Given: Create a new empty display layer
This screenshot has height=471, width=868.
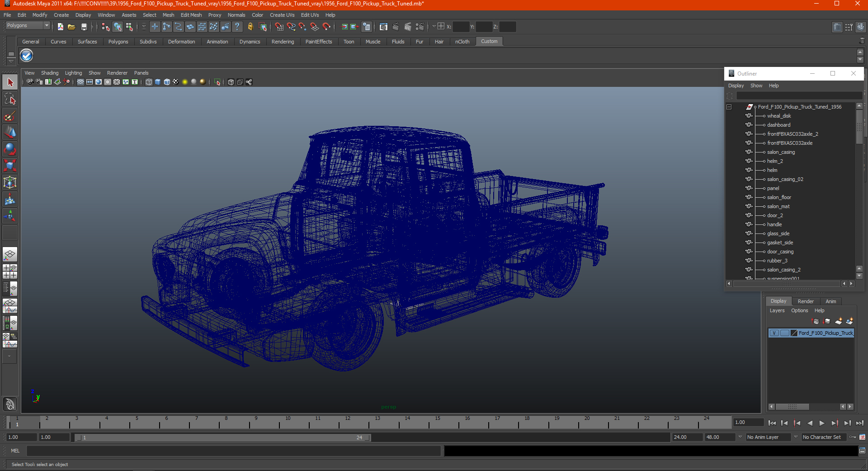Looking at the screenshot, I should pos(839,321).
